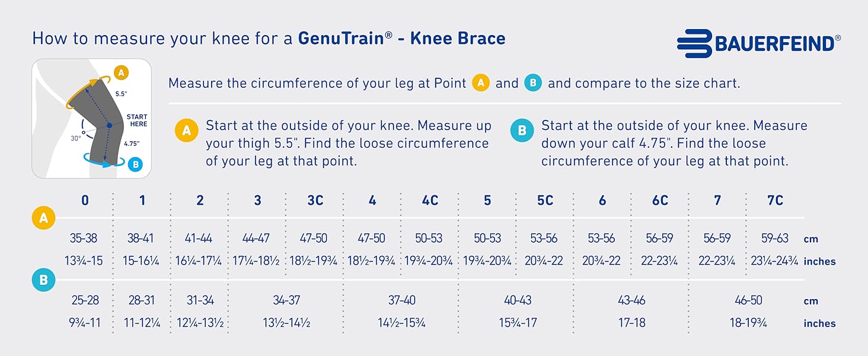The image size is (868, 356).
Task: Click the 30° angle marker in the diagram
Action: coord(76,138)
